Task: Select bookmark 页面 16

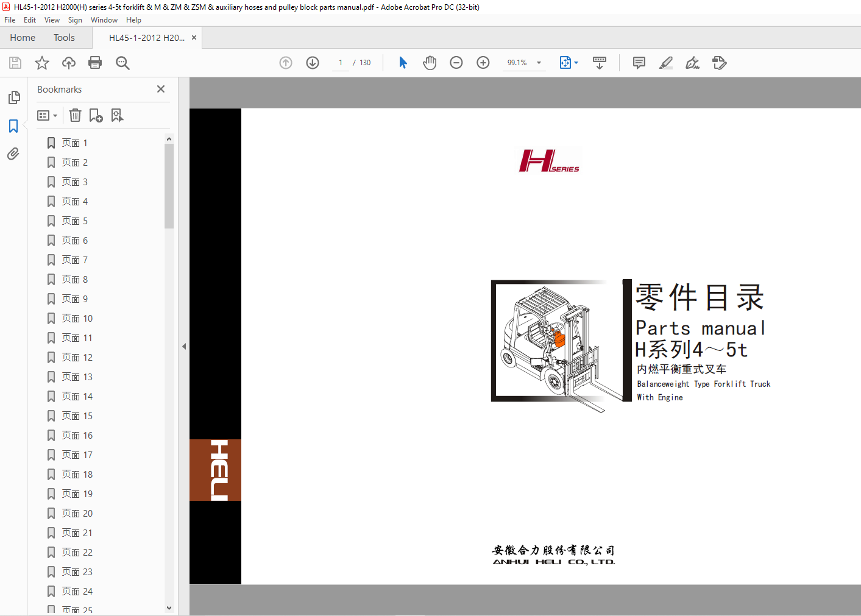Action: 77,436
